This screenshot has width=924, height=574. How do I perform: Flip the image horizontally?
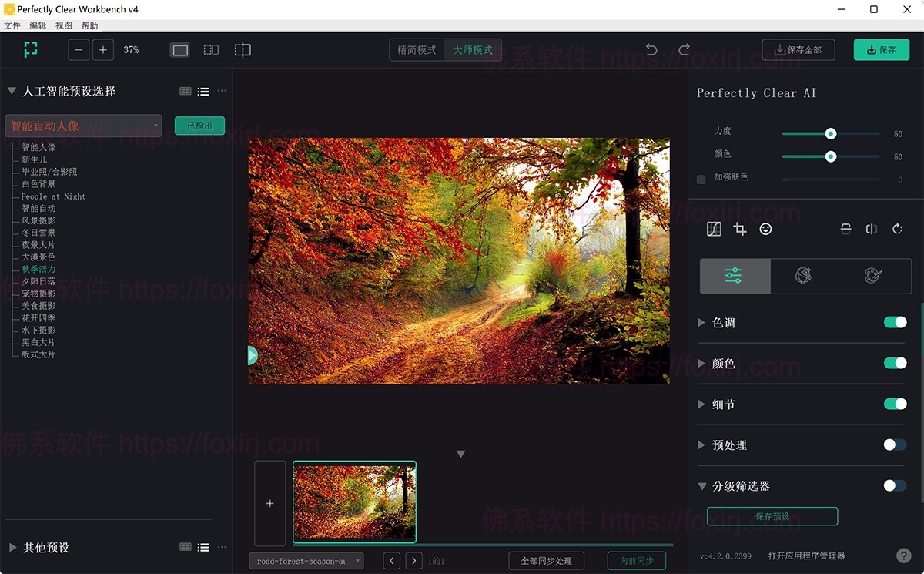(871, 229)
